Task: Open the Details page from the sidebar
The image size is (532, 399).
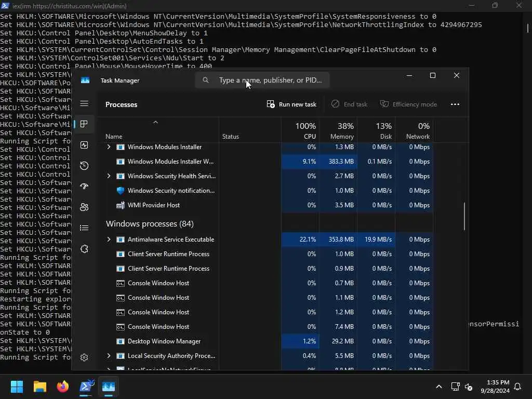Action: (x=84, y=228)
